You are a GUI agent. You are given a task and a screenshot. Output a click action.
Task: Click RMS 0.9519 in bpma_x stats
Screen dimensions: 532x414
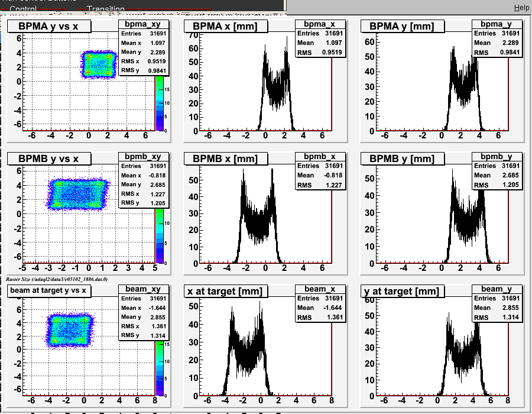coord(320,52)
